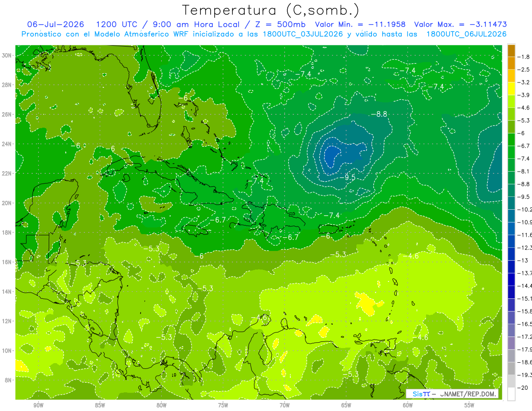Click the orange swatch between -1.8 and -2.5

[x=511, y=63]
